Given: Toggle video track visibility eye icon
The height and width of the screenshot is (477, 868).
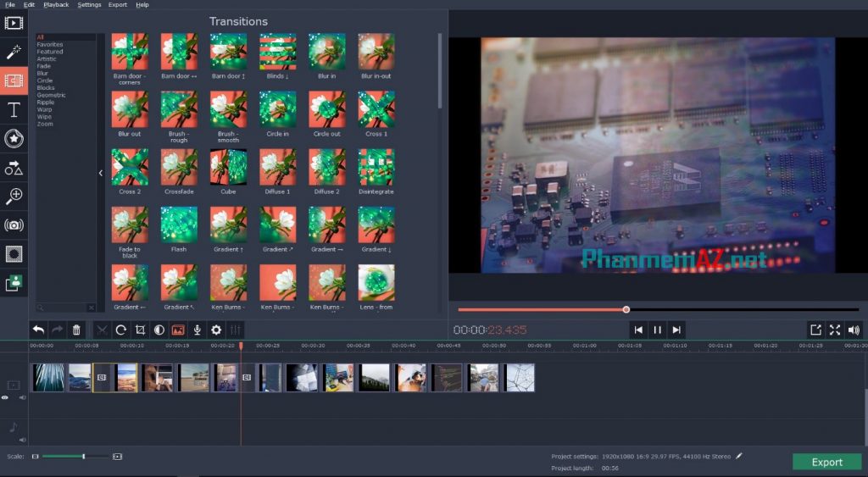Looking at the screenshot, I should [5, 397].
